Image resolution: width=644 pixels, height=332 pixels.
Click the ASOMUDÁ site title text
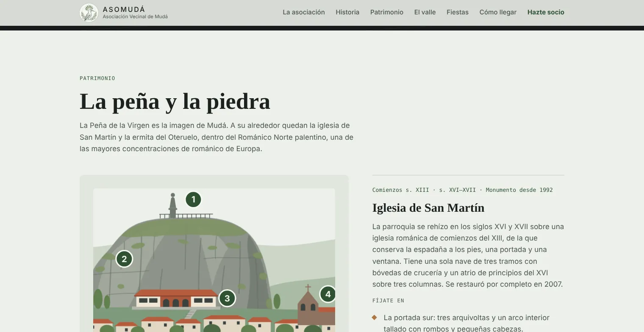tap(124, 9)
